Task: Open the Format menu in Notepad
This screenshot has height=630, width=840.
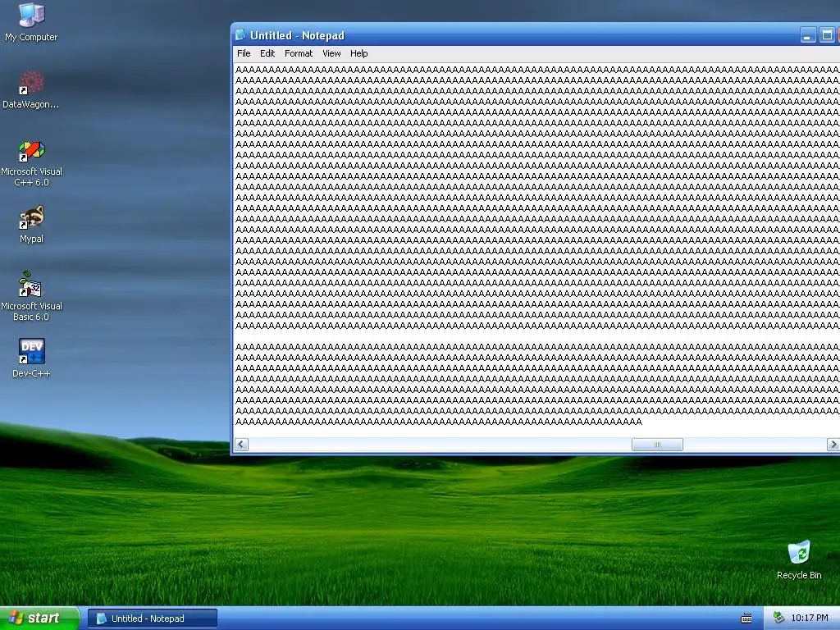Action: pyautogui.click(x=299, y=53)
